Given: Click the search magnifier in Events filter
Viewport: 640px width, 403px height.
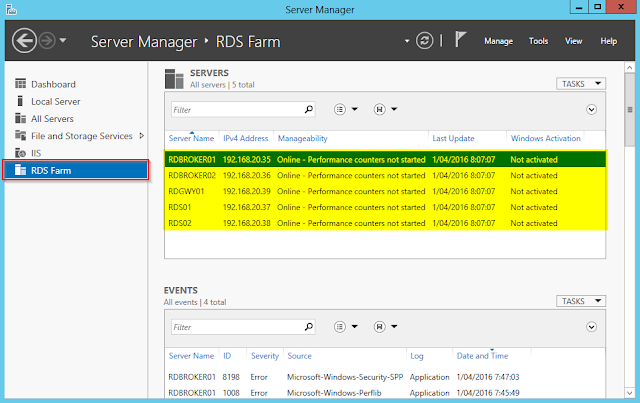Looking at the screenshot, I should tap(309, 326).
